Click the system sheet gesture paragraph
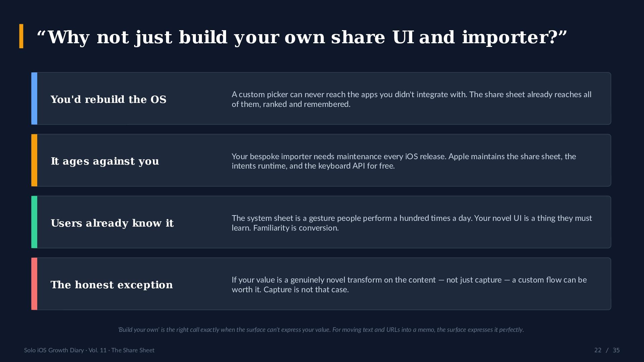 tap(412, 223)
